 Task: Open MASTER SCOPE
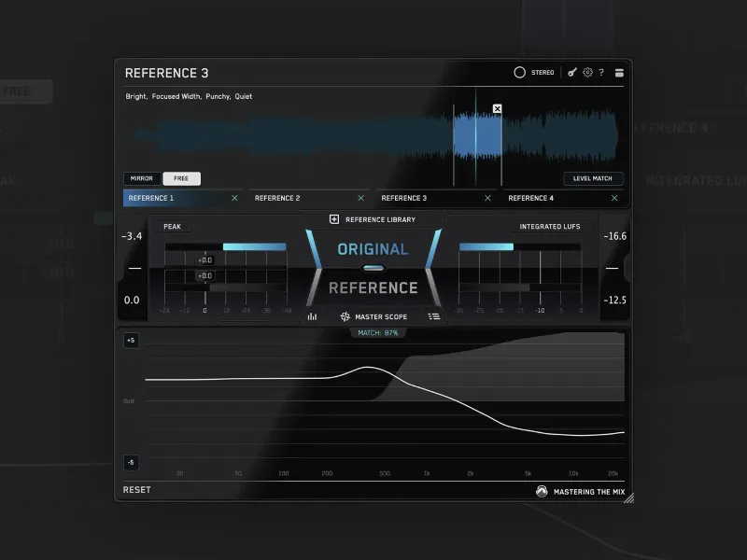pyautogui.click(x=381, y=316)
